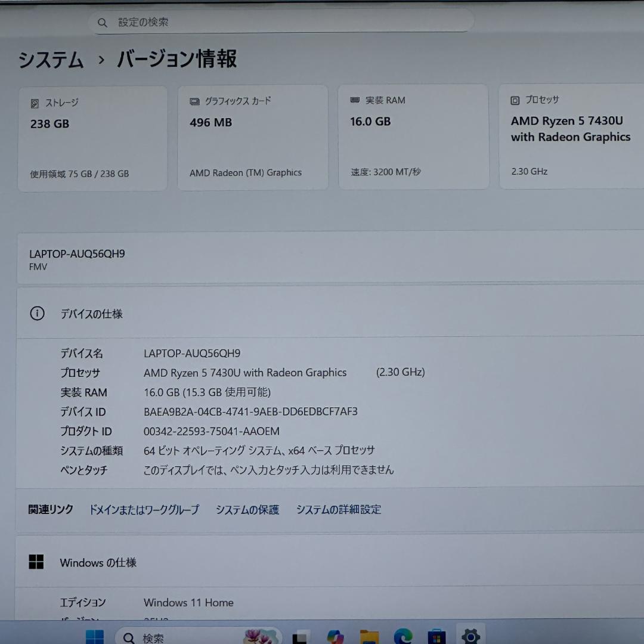Click the Settings gear on the taskbar

(470, 637)
